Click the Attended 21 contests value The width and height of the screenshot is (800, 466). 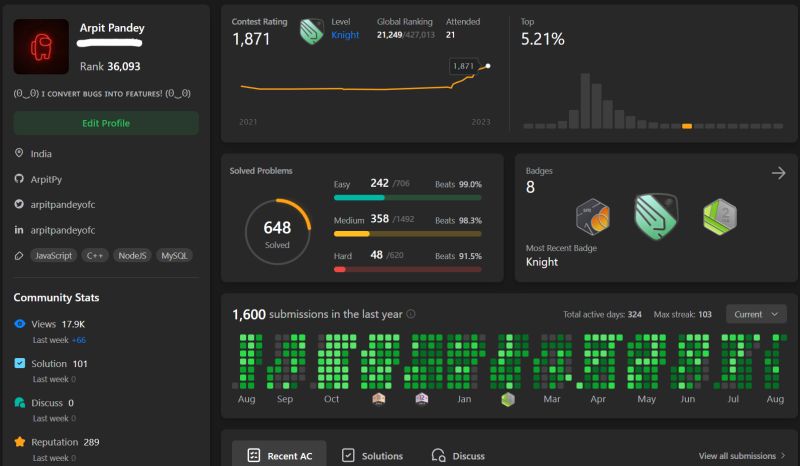[450, 35]
